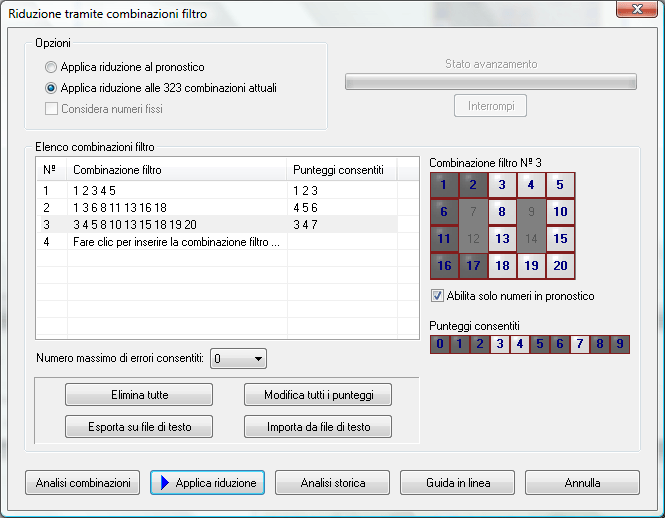Click number 20 in the number grid
Viewport: 665px width, 518px height.
[x=560, y=266]
